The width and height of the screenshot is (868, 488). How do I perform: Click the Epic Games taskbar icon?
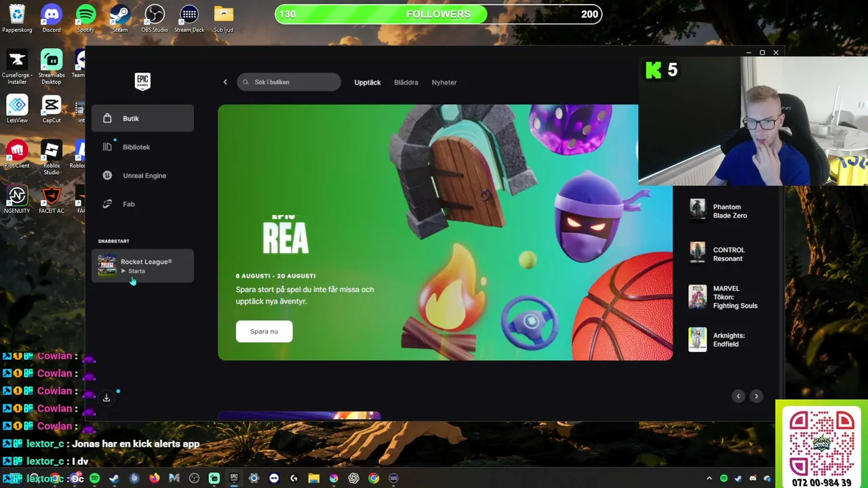[x=234, y=479]
